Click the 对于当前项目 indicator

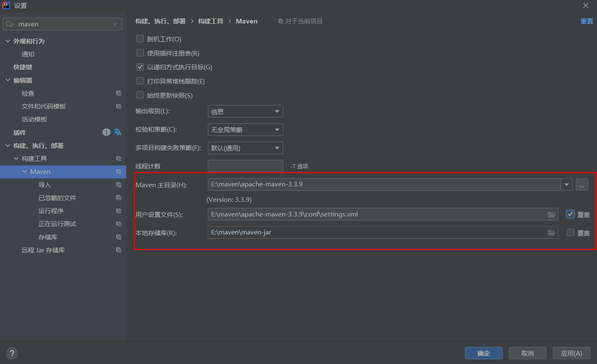click(301, 21)
